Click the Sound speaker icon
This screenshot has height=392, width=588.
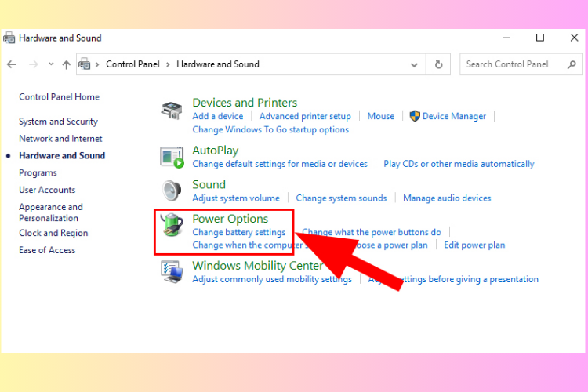pos(172,191)
